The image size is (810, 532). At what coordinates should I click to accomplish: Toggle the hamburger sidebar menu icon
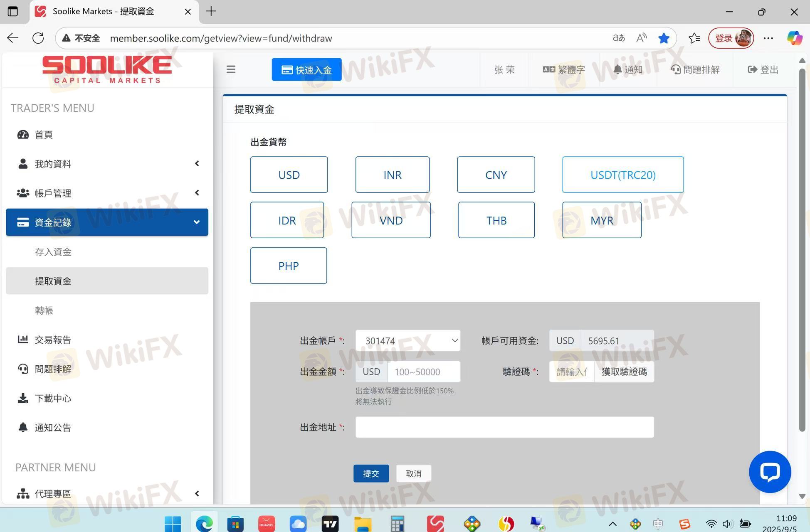click(x=231, y=69)
